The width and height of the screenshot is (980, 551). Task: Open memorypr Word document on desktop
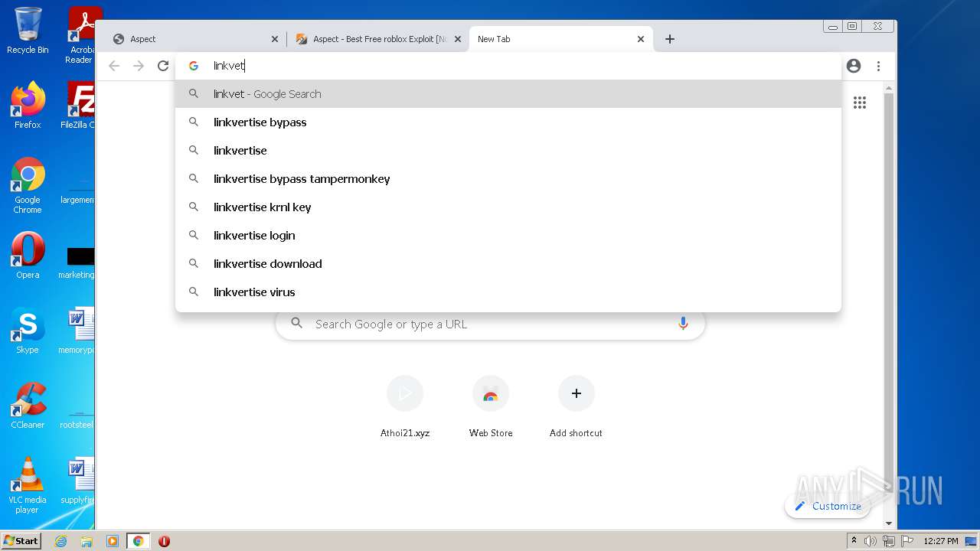78,331
